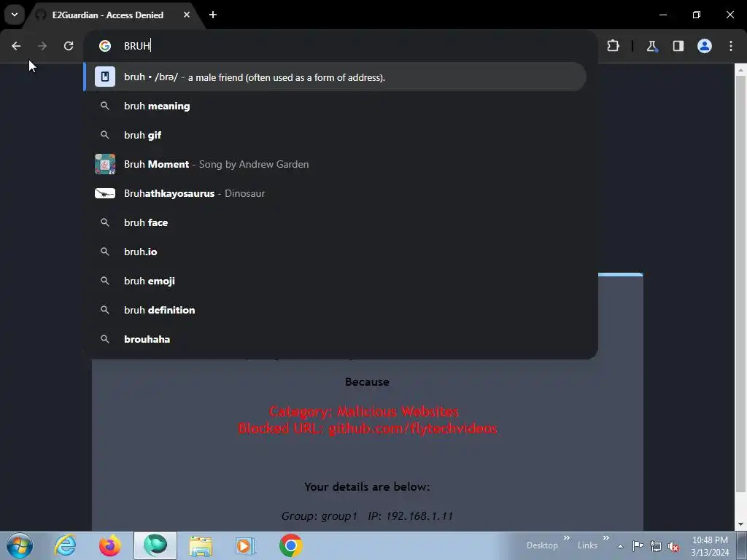Click search icon beside 'brouhaha'
Screen dimensions: 747x560
[105, 339]
